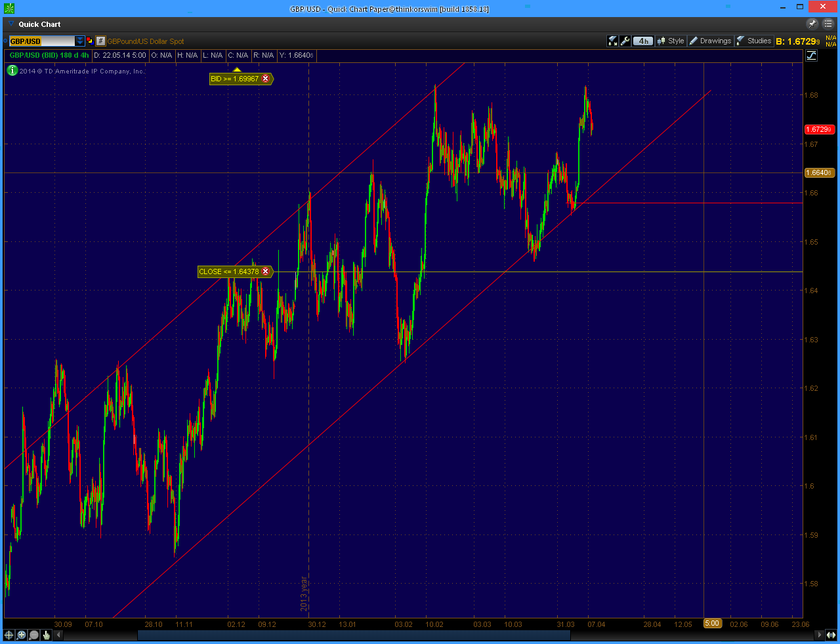The width and height of the screenshot is (840, 644).
Task: Open the 4h timeframe selector
Action: point(643,41)
